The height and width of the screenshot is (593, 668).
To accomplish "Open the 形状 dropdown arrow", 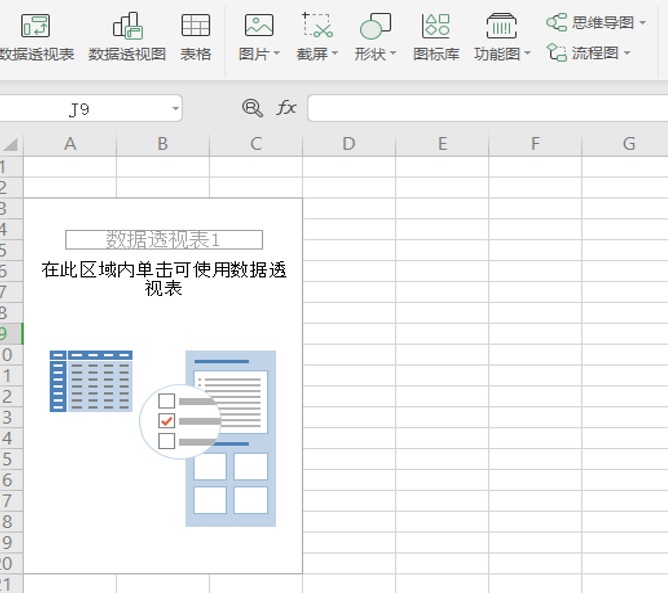I will [393, 55].
